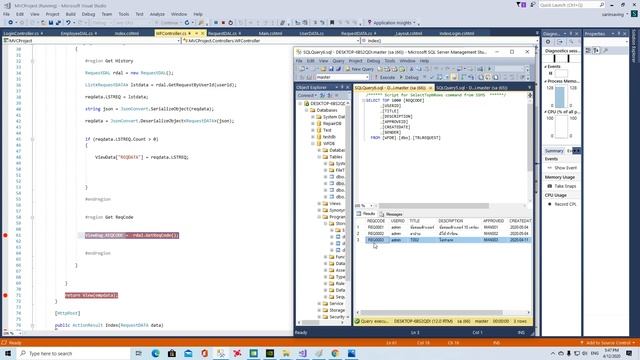640x360 pixels.
Task: Open Microsoft Edge from taskbar
Action: click(x=156, y=353)
